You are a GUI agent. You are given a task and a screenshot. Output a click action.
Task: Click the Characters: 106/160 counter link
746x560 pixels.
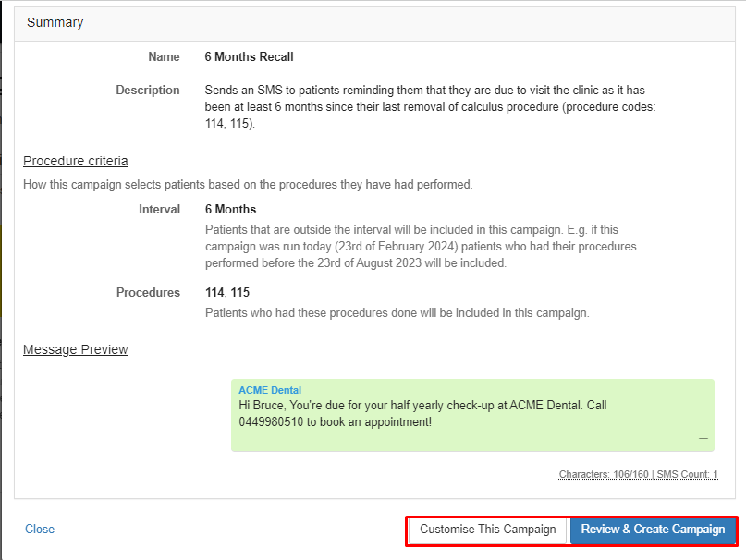point(603,474)
